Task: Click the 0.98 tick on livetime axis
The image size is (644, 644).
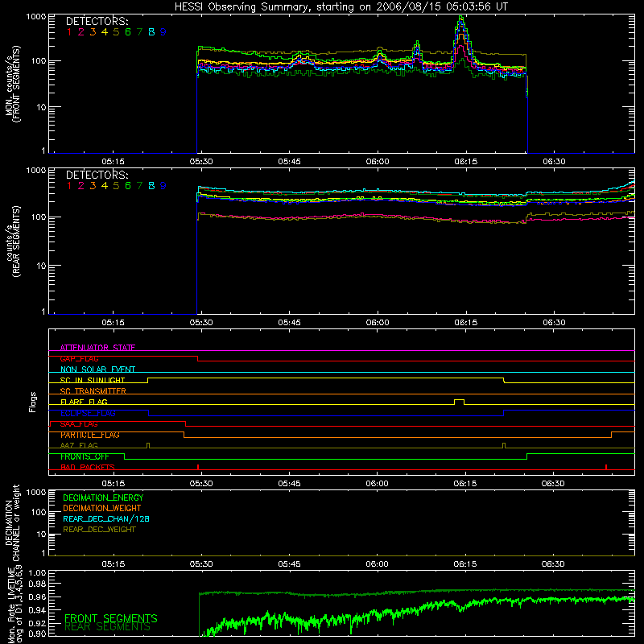Action: coord(37,584)
